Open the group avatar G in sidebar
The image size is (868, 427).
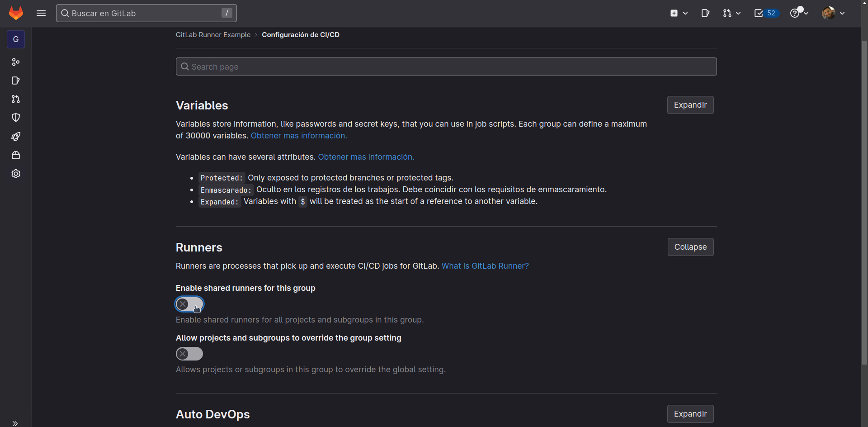(x=16, y=39)
